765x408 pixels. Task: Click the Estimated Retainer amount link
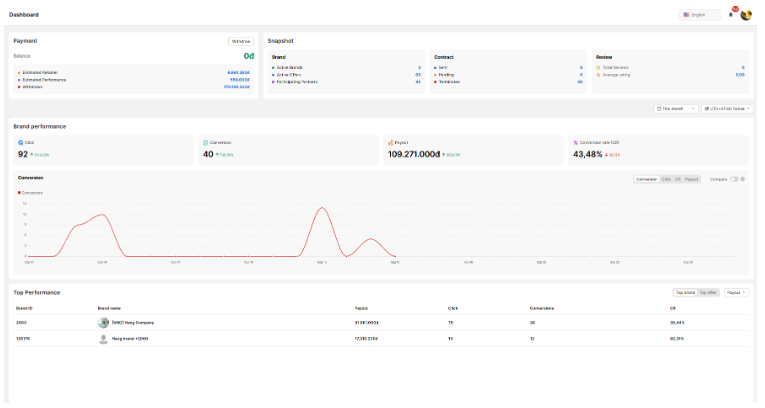point(239,72)
